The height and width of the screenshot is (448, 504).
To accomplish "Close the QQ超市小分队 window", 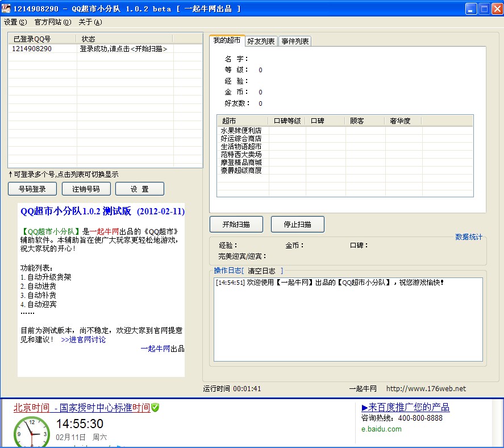I will (x=497, y=9).
